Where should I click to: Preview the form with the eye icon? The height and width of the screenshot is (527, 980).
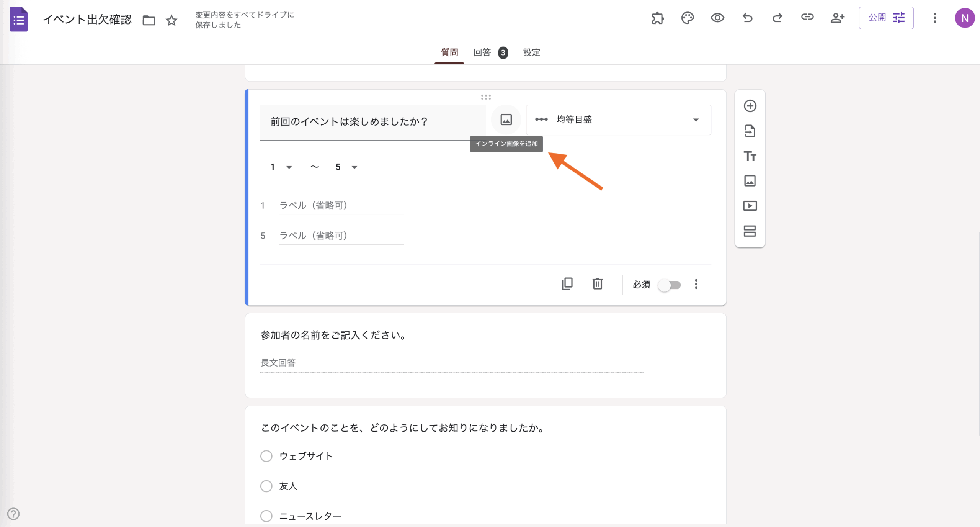tap(717, 18)
